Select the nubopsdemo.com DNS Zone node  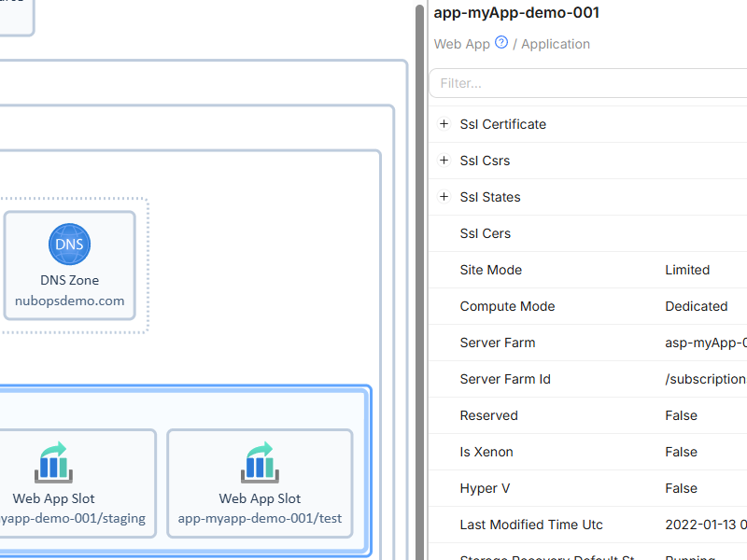tap(69, 265)
